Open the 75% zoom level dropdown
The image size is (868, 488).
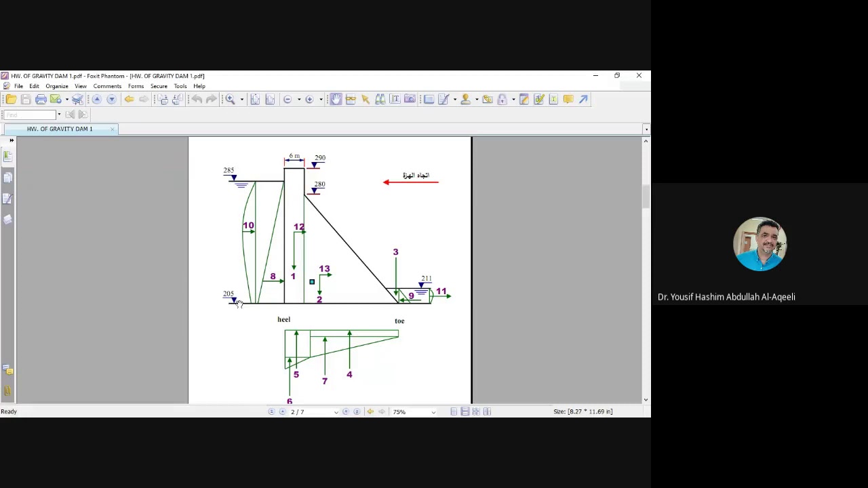433,412
